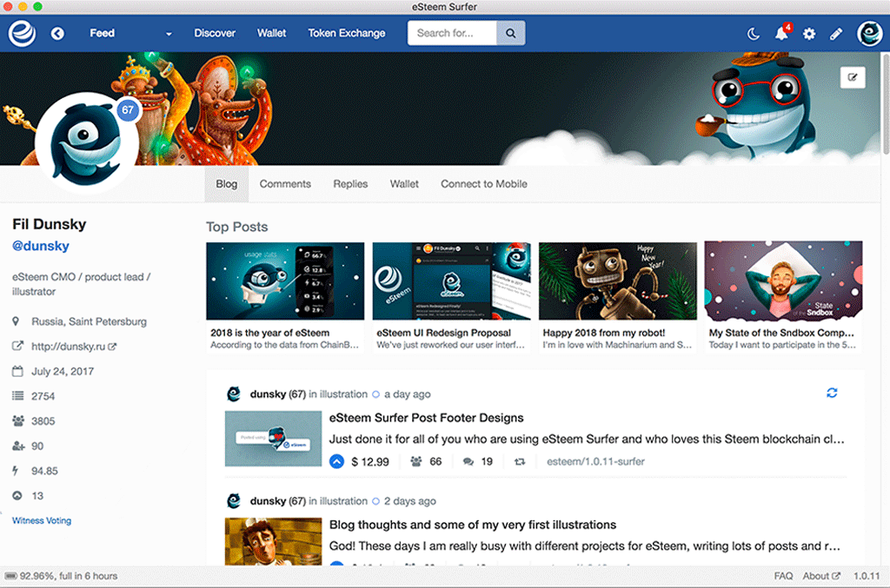This screenshot has height=588, width=890.
Task: Show payout details of $ 12.99
Action: point(370,461)
